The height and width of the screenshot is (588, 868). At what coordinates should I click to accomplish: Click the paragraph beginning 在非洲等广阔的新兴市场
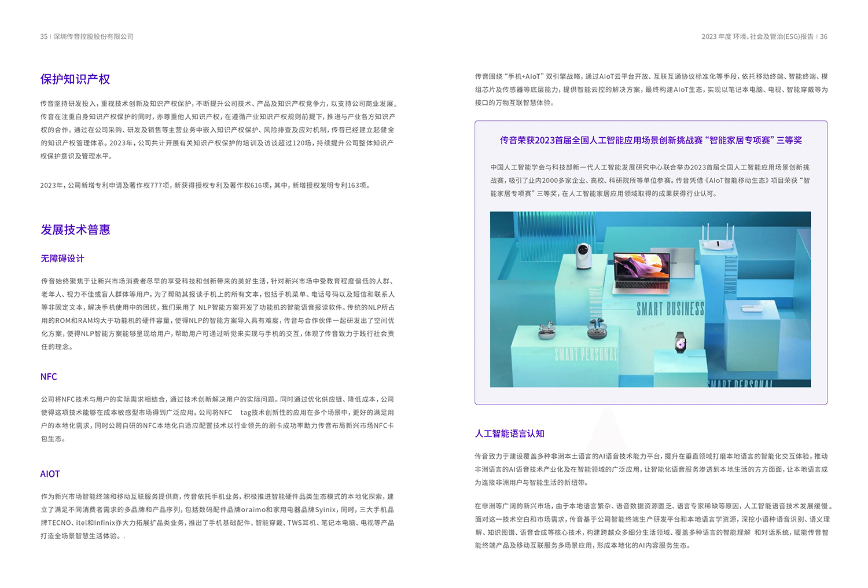pos(652,525)
